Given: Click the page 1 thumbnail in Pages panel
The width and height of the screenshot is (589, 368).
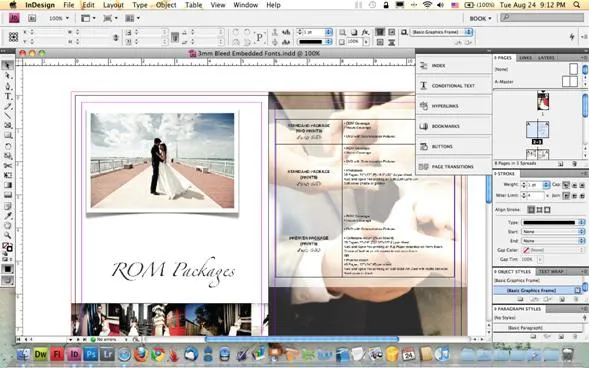Looking at the screenshot, I should [543, 101].
